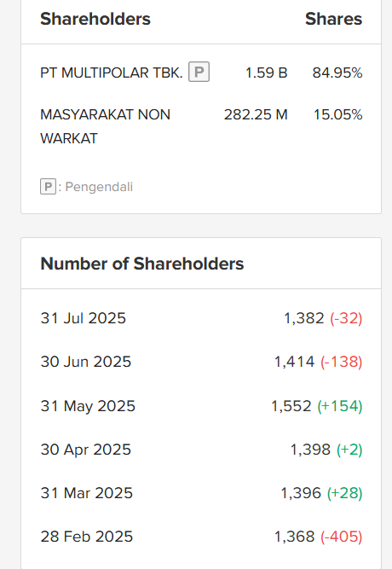392x569 pixels.
Task: Select the 30 Apr 2025 row
Action: [201, 450]
